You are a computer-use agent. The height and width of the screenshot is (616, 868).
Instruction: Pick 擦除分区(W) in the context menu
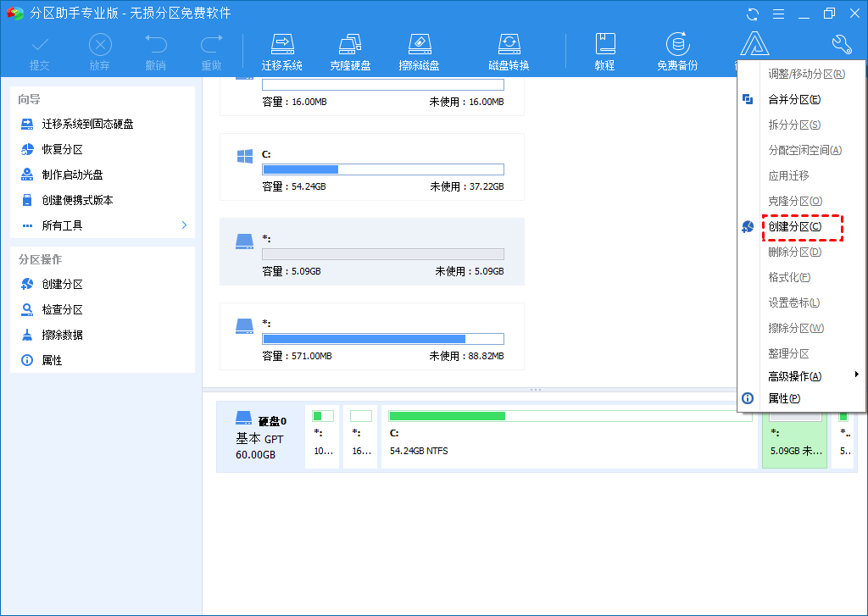point(802,329)
